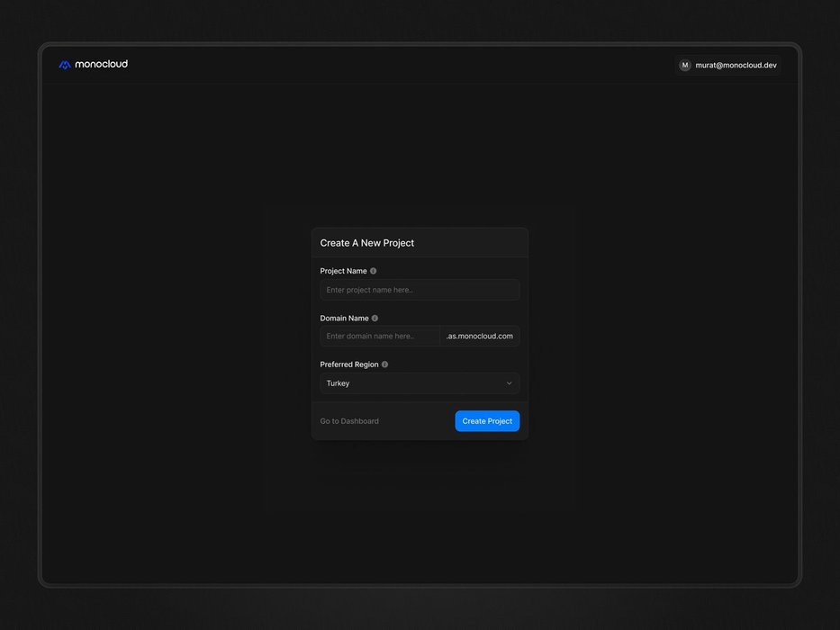The image size is (840, 630).
Task: Click the Domain Name label
Action: click(345, 319)
